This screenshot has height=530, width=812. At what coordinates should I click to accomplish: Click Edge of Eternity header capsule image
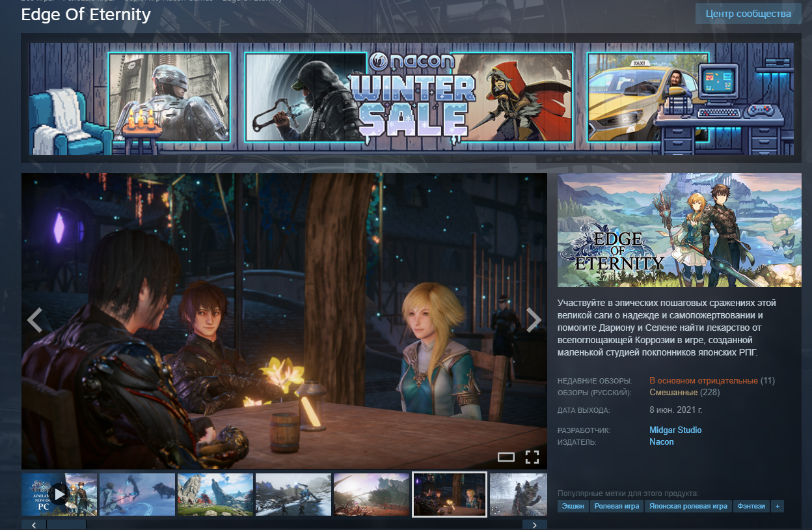click(679, 230)
